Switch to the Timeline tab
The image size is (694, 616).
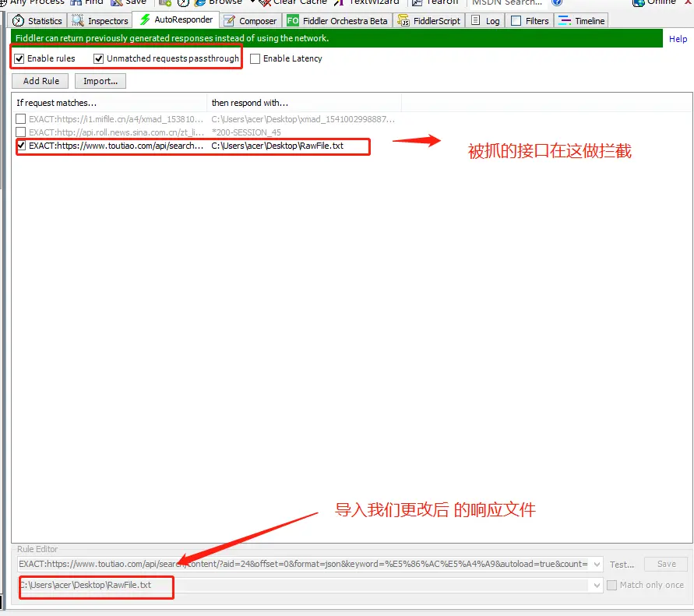click(582, 21)
